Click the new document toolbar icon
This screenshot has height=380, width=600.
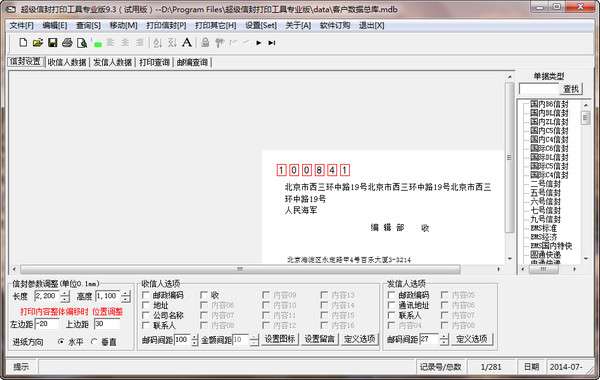click(x=23, y=42)
